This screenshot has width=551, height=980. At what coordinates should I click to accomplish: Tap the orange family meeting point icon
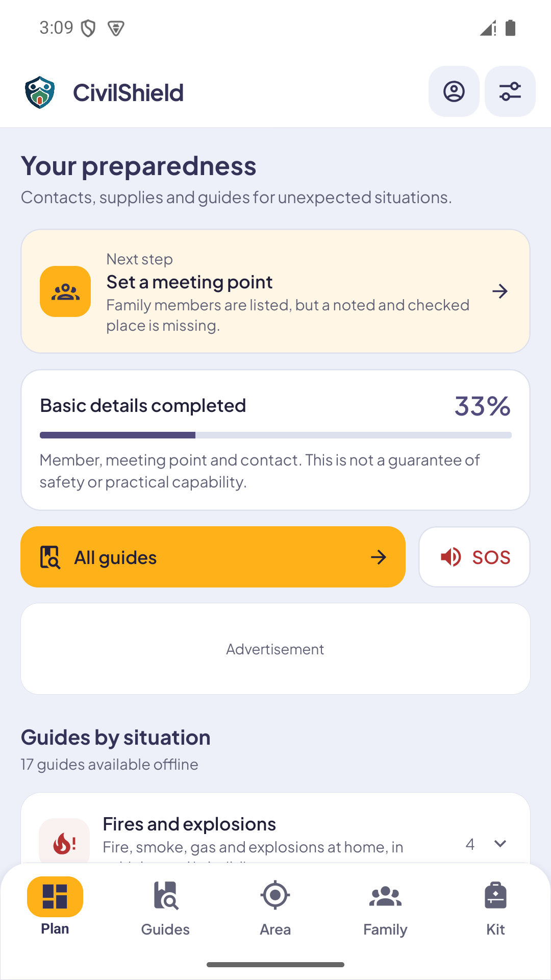(65, 291)
